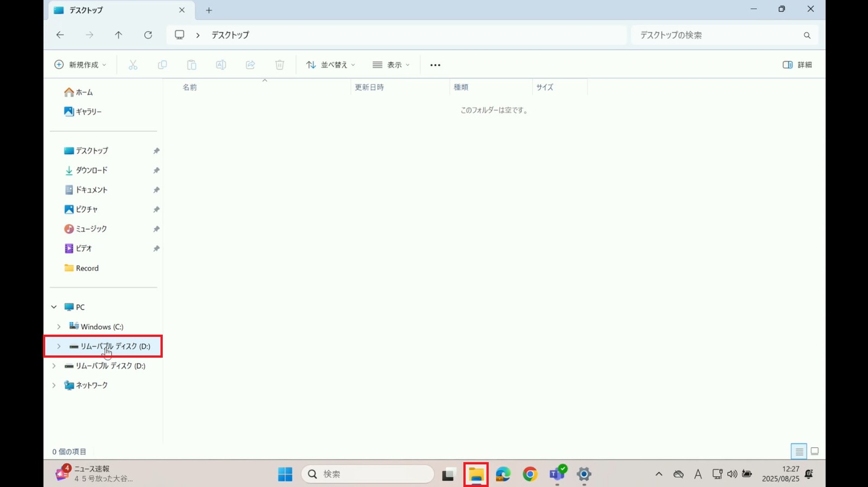Toggle the 詳細 details pane

pos(797,65)
